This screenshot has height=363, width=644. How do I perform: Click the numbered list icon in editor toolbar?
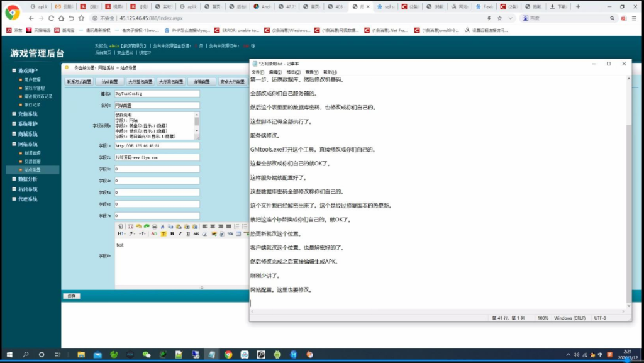pyautogui.click(x=236, y=226)
